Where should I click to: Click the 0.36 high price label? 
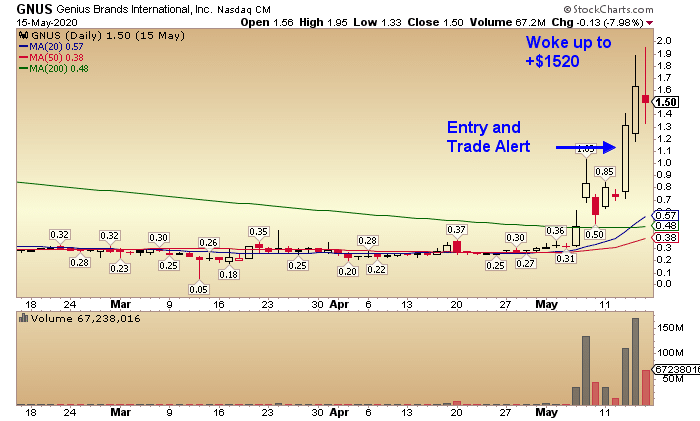555,230
